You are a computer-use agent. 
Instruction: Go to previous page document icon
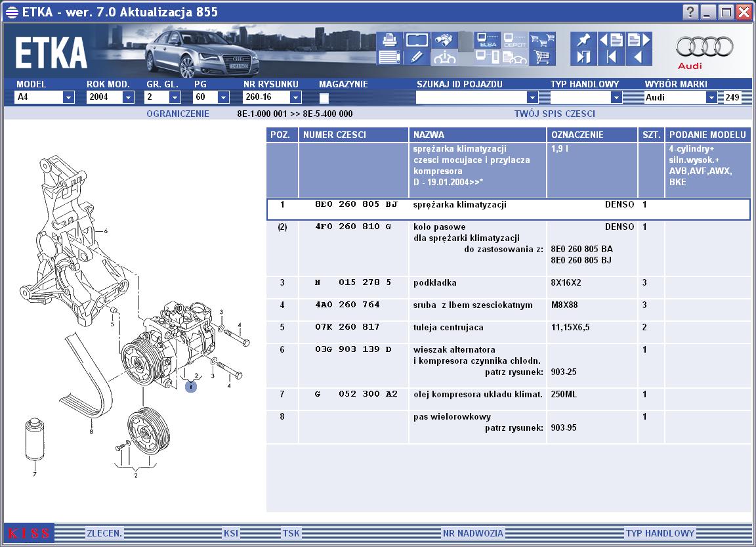point(611,40)
